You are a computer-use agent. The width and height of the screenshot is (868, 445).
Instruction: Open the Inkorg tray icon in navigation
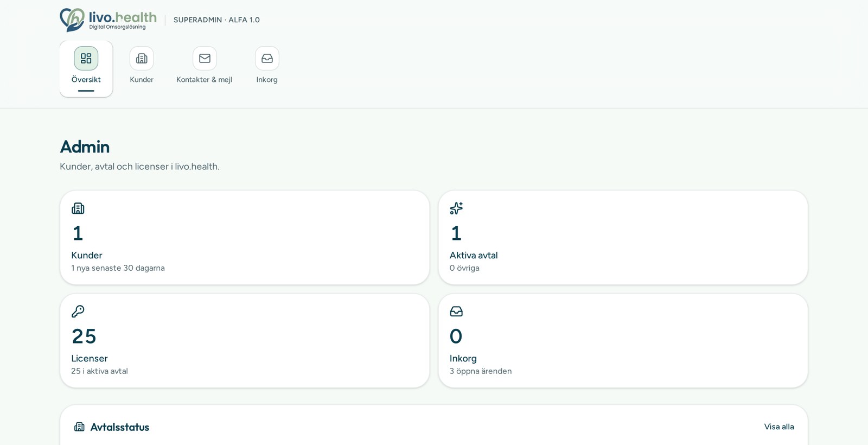pos(267,58)
